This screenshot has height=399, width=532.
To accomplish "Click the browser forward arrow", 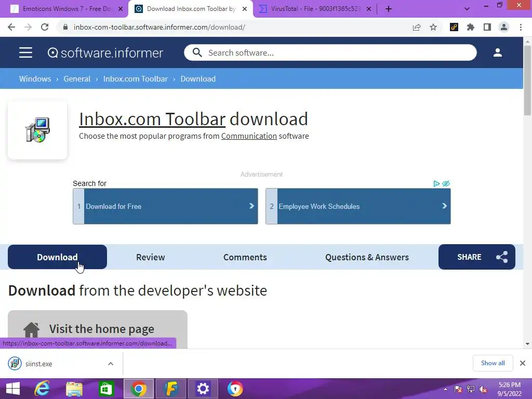I will click(x=28, y=27).
